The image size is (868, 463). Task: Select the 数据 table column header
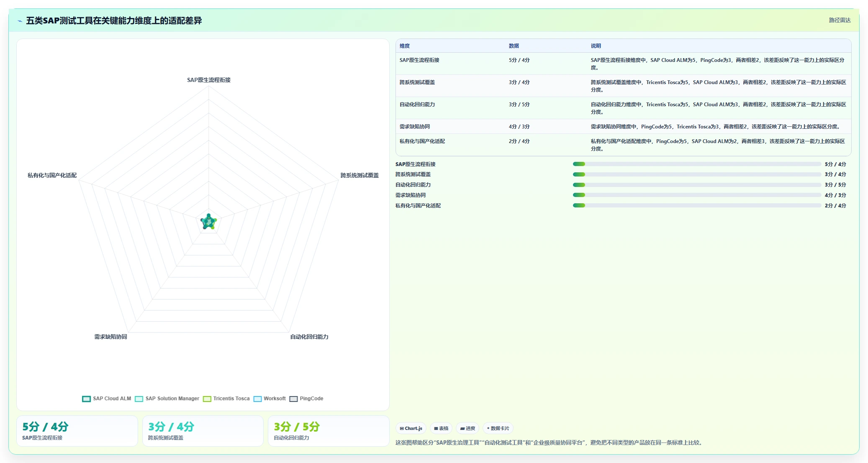pyautogui.click(x=514, y=46)
